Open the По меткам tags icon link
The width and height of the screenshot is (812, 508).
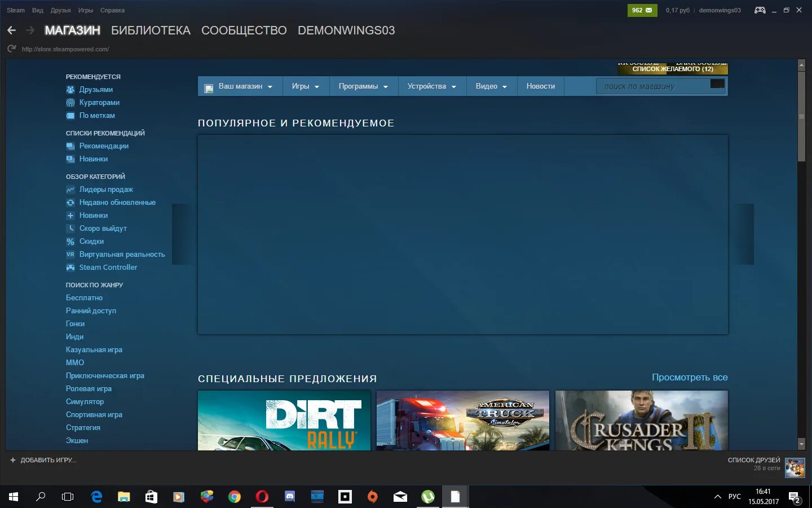(70, 116)
